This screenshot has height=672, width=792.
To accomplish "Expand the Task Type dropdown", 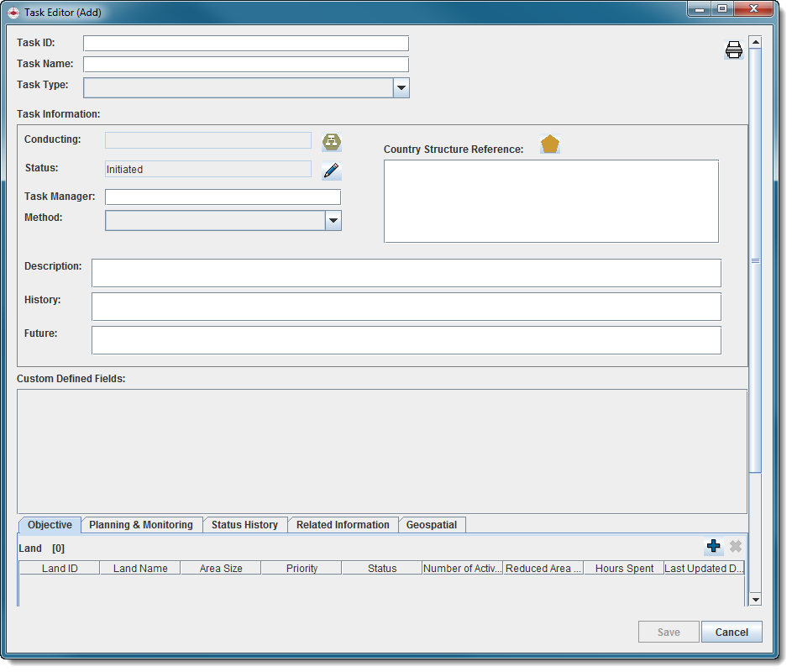I will (401, 87).
